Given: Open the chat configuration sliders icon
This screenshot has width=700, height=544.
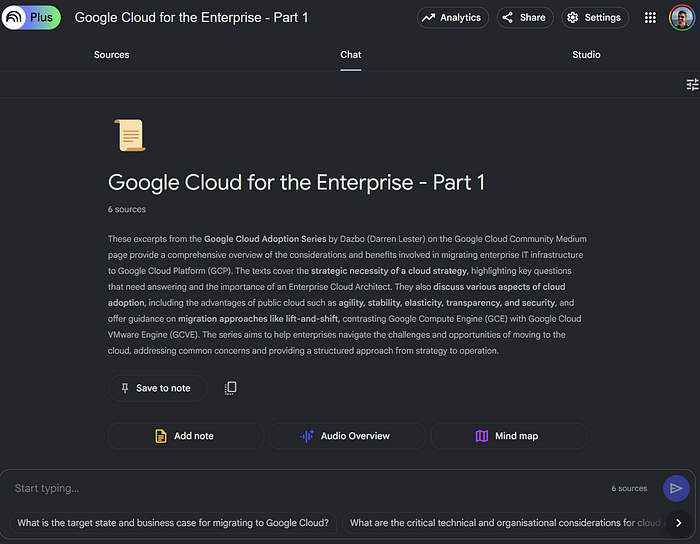Looking at the screenshot, I should 692,84.
